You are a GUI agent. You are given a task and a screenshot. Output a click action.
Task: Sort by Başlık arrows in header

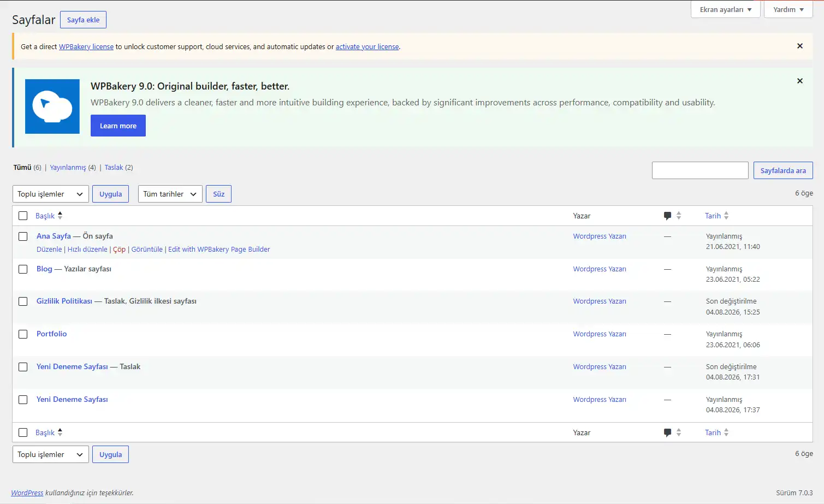60,215
